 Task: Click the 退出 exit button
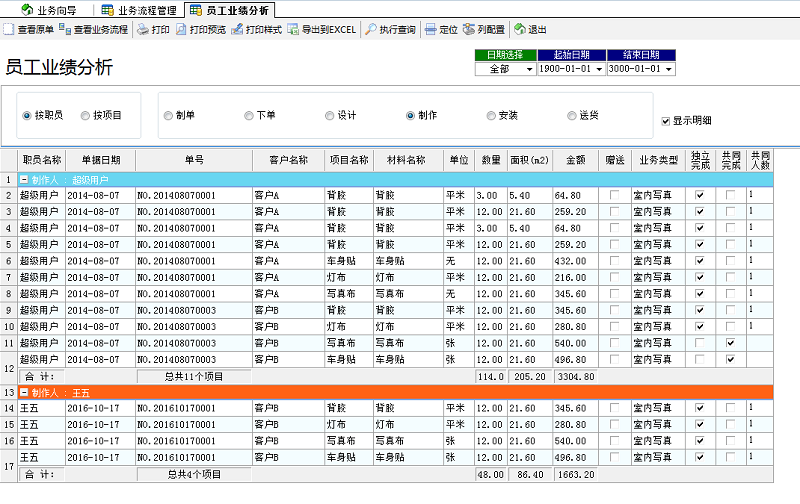[x=530, y=30]
